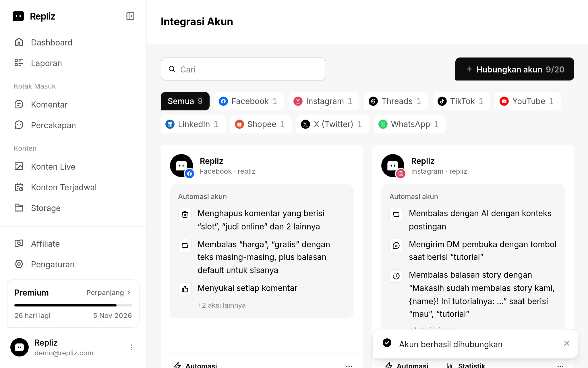Collapse the sidebar panel icon
Viewport: 588px width, 368px height.
(130, 16)
